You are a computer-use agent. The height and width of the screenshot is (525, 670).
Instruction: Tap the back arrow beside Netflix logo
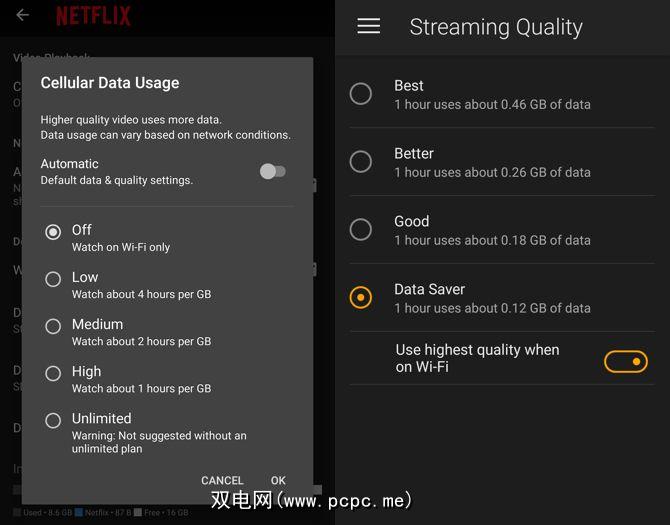[23, 15]
